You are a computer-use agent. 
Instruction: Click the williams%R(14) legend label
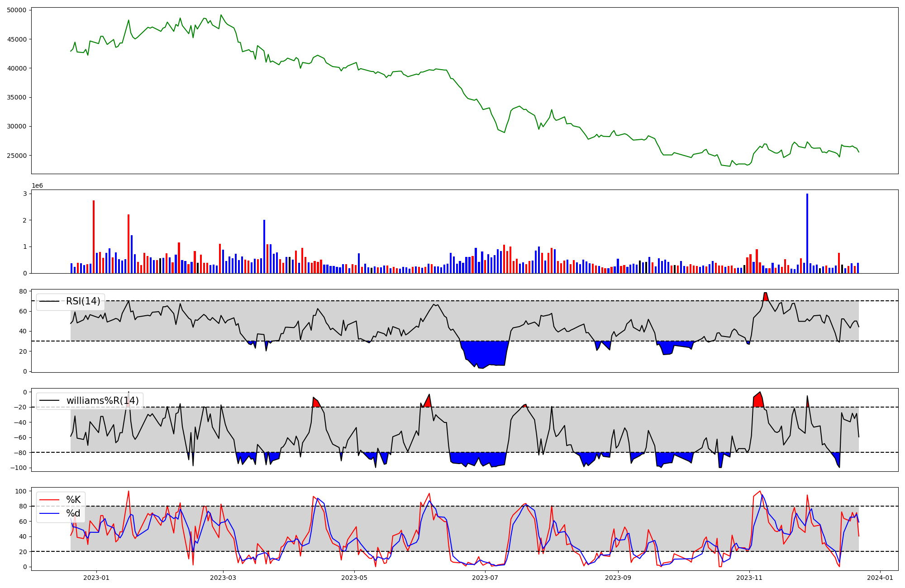pyautogui.click(x=102, y=401)
